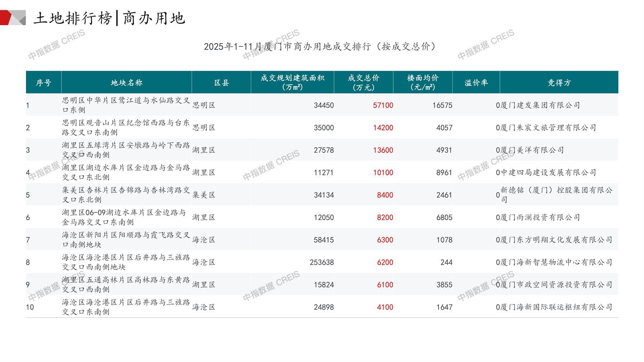Screen dimensions: 644x362
Task: Select the red total price value 57100
Action: tap(383, 105)
